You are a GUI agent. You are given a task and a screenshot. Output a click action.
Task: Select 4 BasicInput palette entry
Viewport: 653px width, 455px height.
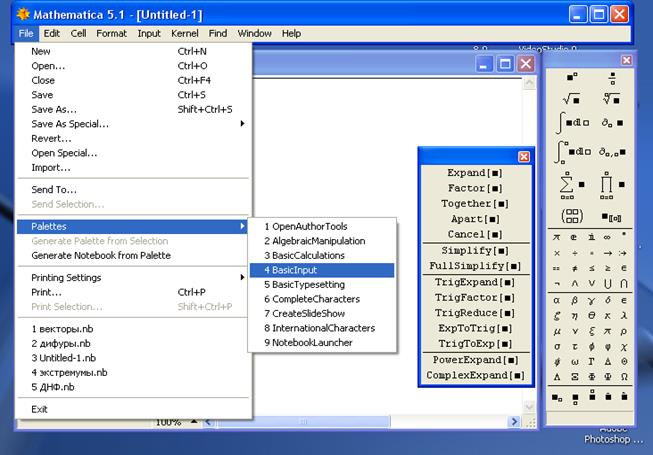point(322,270)
